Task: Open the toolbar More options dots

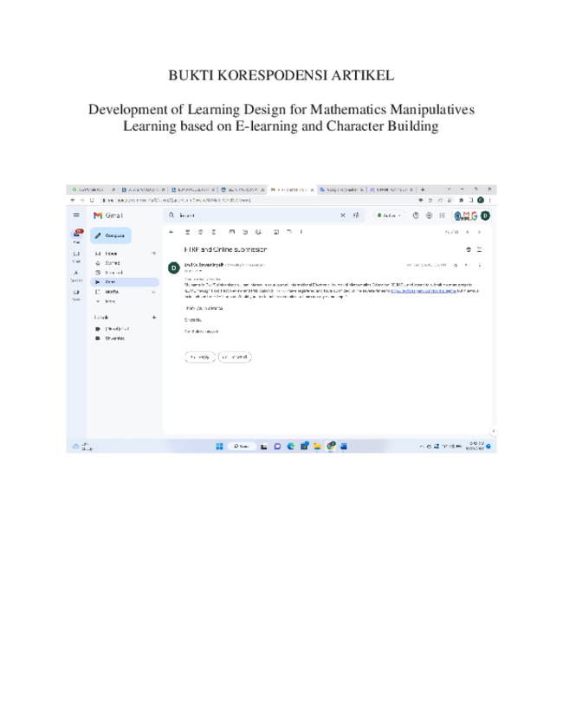Action: point(301,232)
